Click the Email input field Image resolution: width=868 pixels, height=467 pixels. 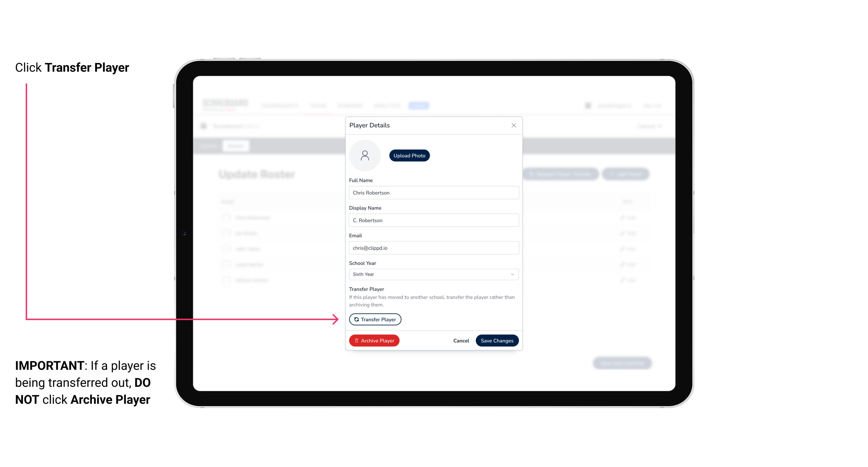[433, 247]
